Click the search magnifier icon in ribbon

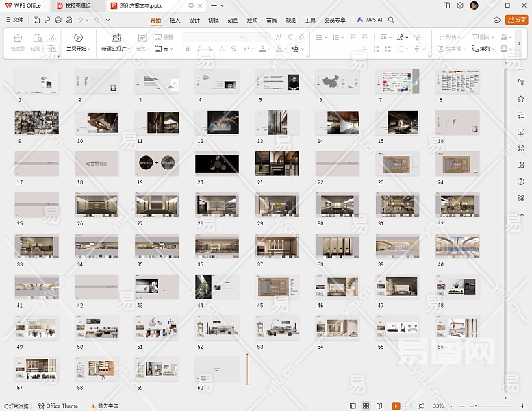point(392,20)
